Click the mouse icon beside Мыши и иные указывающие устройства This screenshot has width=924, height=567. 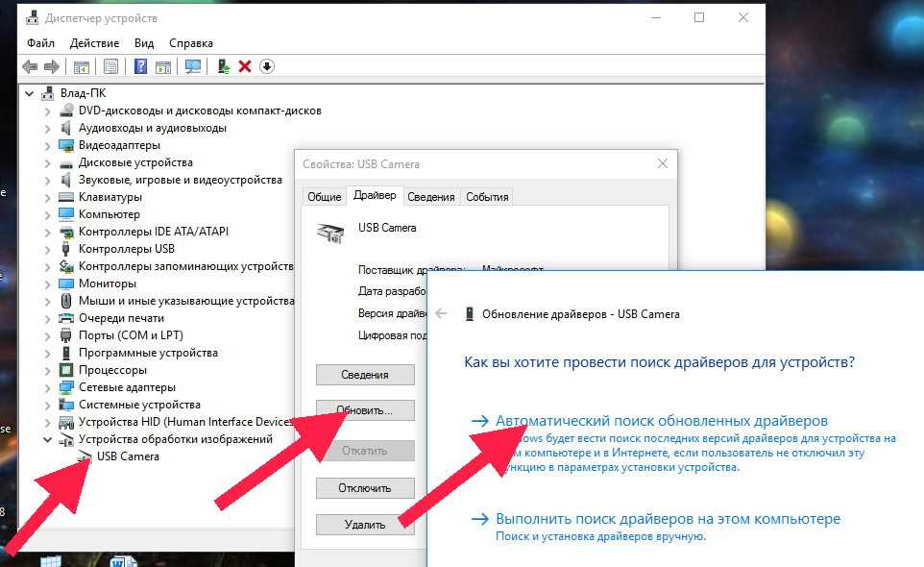66,301
